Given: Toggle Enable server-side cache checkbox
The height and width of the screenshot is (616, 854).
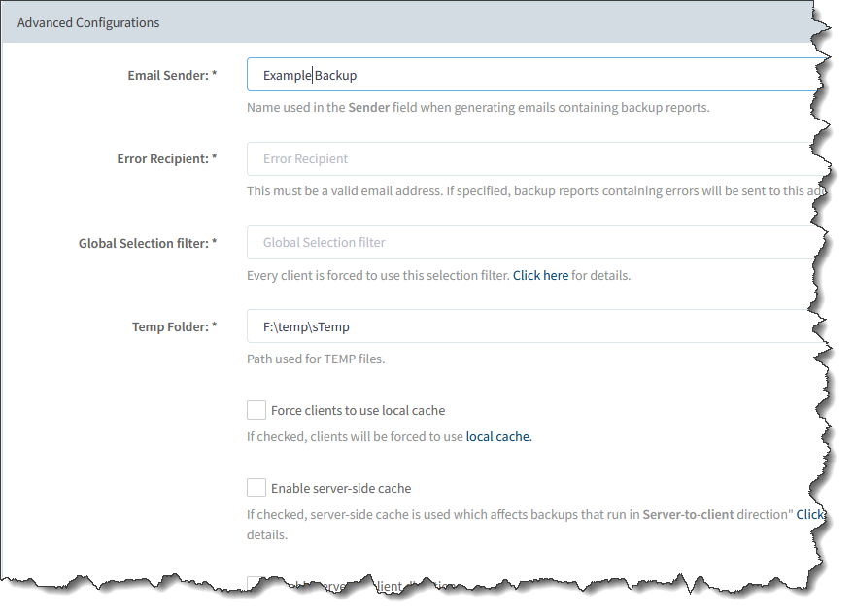Looking at the screenshot, I should [x=256, y=488].
